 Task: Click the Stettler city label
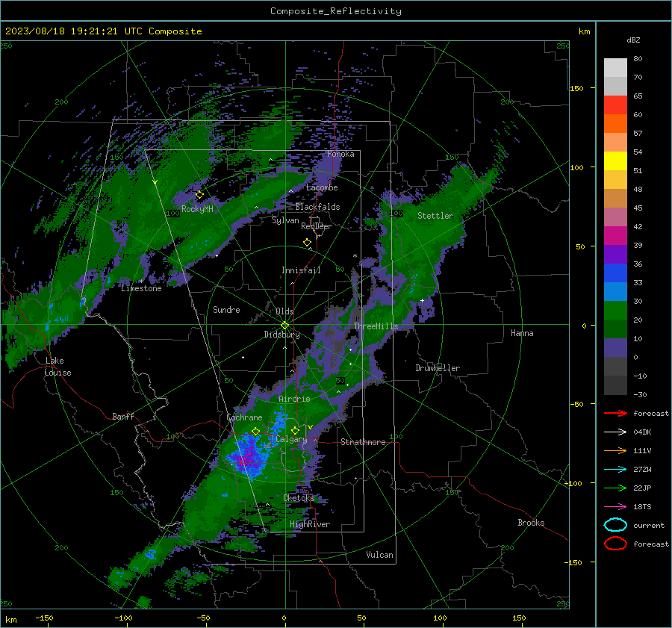(x=435, y=216)
